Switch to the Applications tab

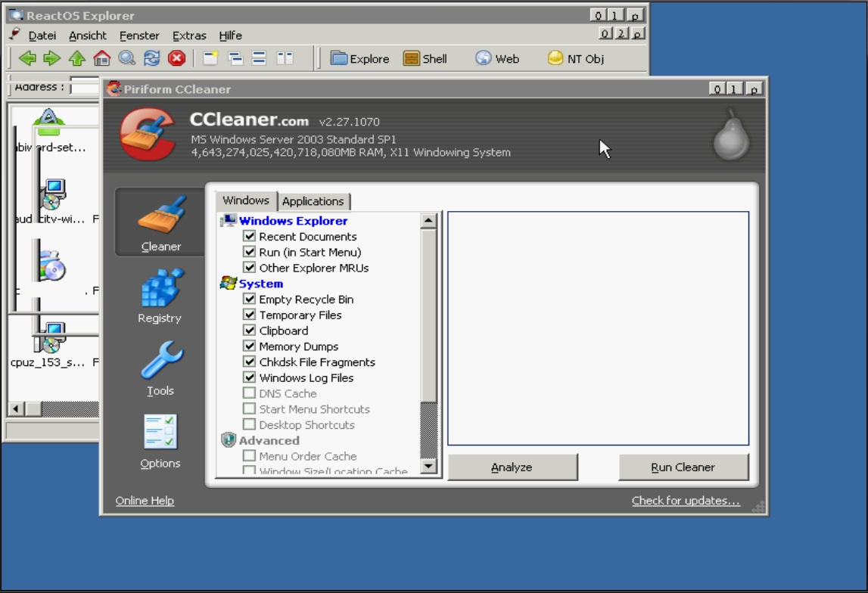(313, 201)
